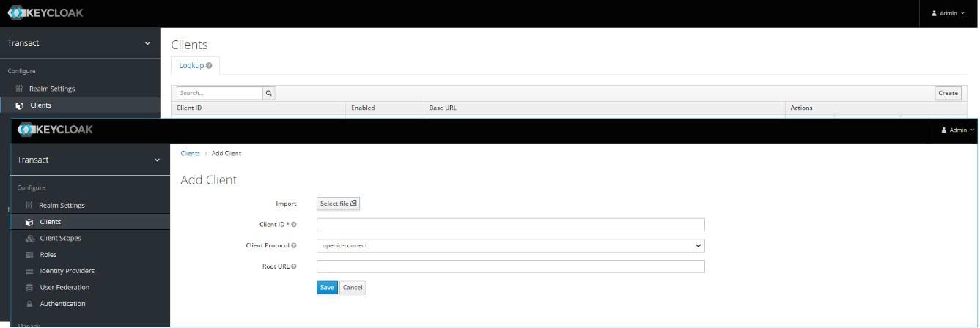Expand the Transact realm selector in front window
Screen dimensions: 980x328
tap(89, 160)
